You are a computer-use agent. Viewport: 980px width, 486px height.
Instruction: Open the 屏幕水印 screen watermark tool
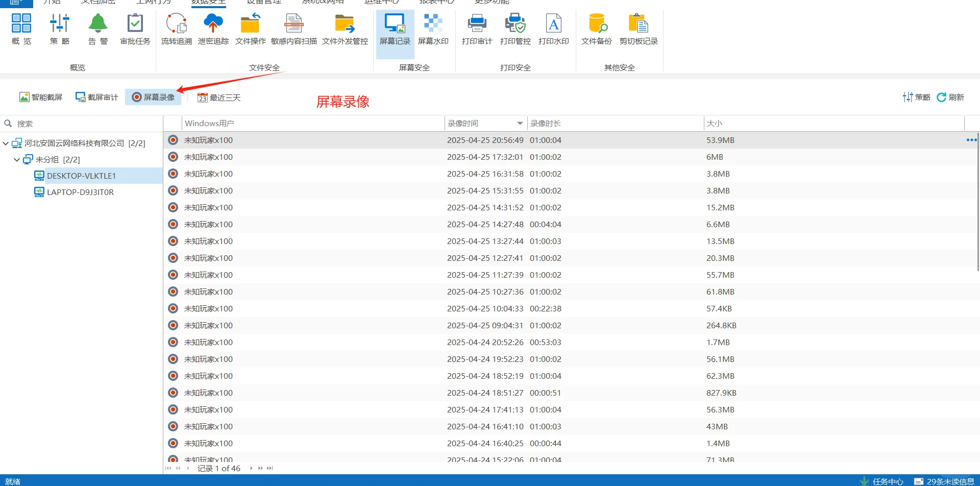point(433,30)
